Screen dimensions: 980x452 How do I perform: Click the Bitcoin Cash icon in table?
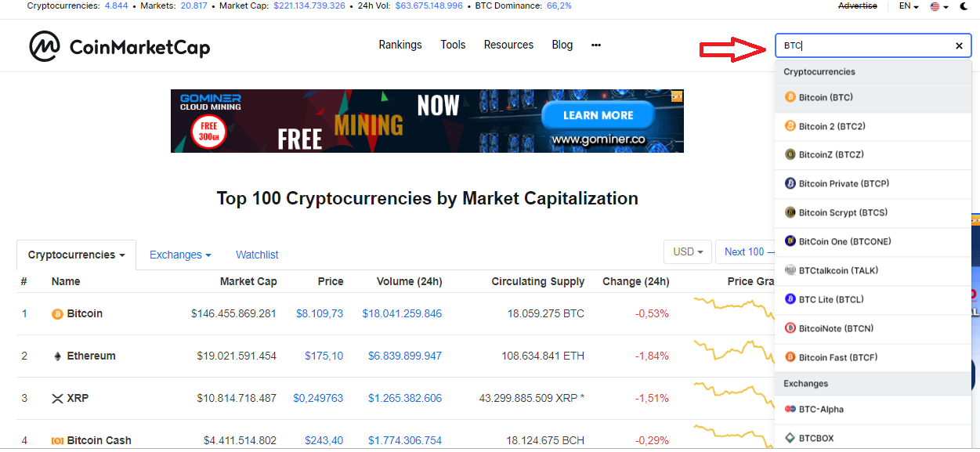57,441
